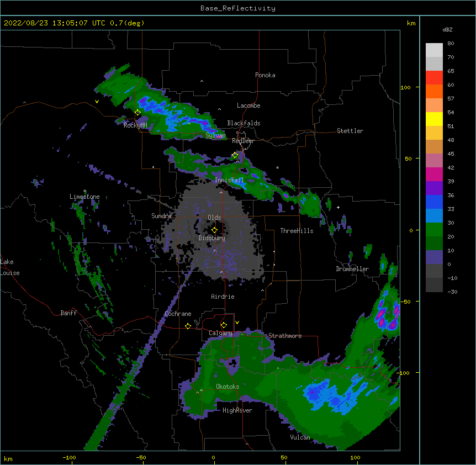476x465 pixels.
Task: Click the -30 value on the dBZ scale
Action: pos(452,292)
